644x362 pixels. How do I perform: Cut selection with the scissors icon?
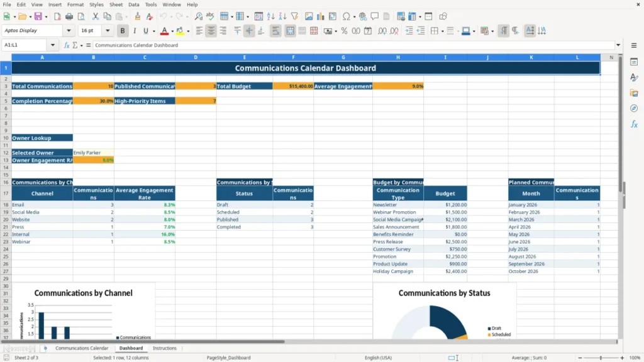pyautogui.click(x=96, y=16)
